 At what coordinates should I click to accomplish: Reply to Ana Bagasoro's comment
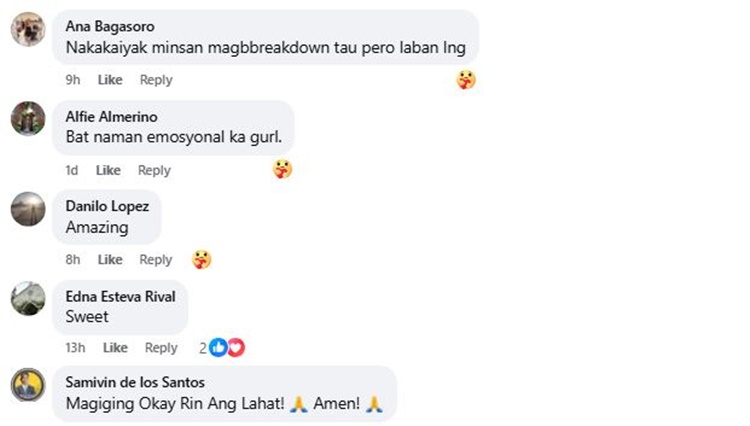click(x=156, y=80)
